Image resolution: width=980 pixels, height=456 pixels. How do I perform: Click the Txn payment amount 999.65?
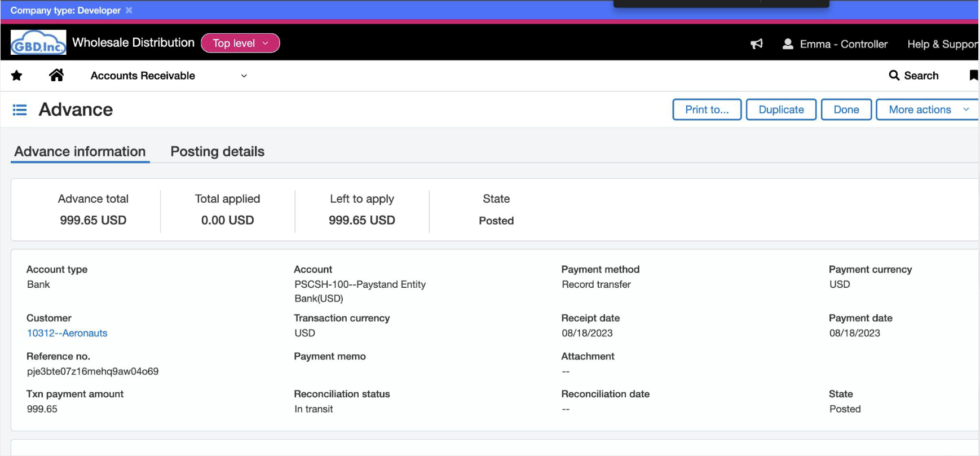coord(42,409)
